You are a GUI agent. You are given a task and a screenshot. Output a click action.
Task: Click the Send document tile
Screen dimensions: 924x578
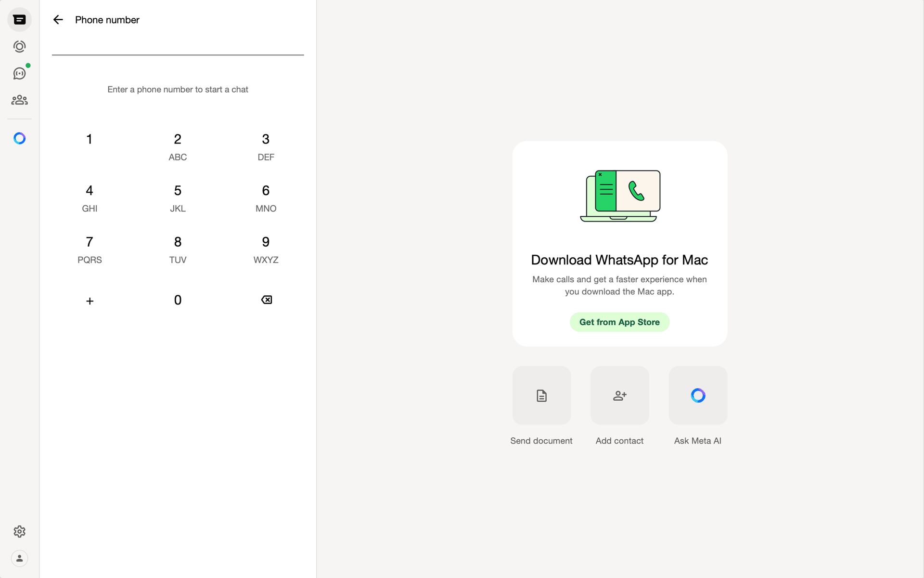coord(541,395)
